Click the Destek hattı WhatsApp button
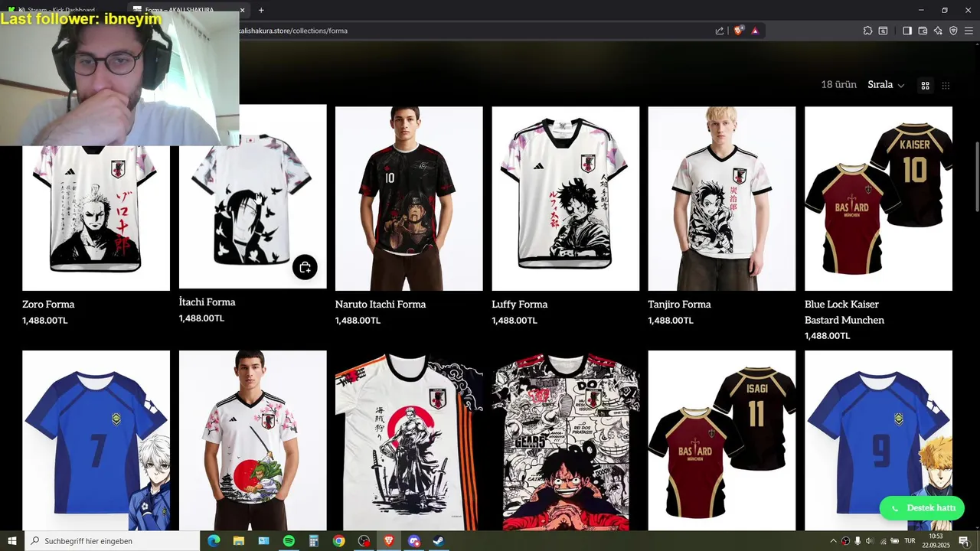 coord(923,508)
